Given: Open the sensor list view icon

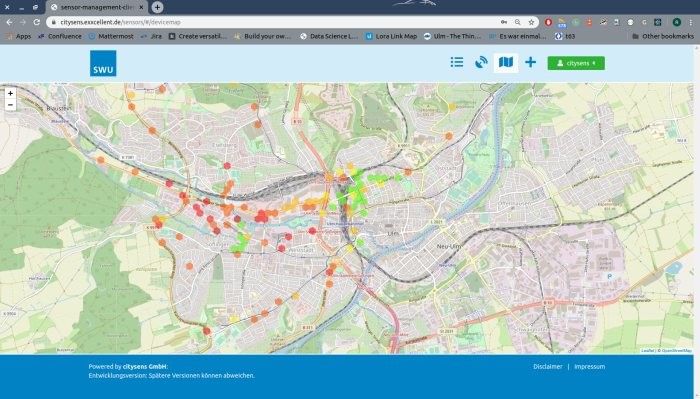Looking at the screenshot, I should tap(457, 62).
